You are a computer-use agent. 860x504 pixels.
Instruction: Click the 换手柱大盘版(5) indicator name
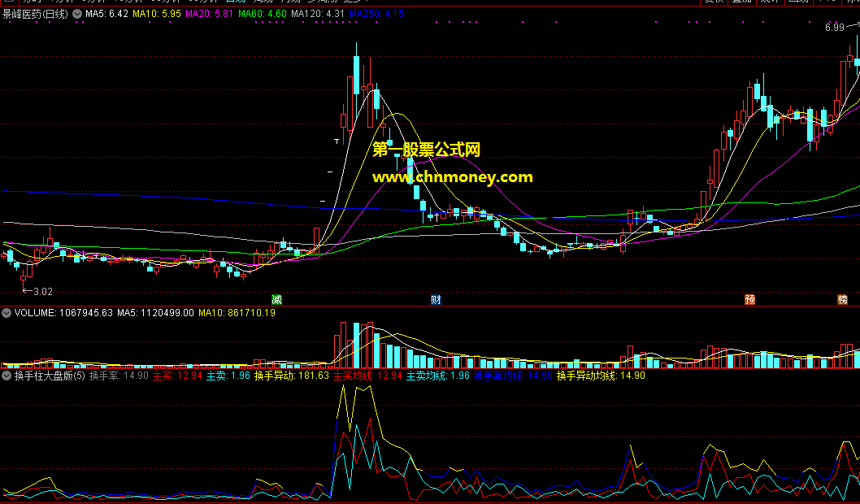(x=50, y=376)
